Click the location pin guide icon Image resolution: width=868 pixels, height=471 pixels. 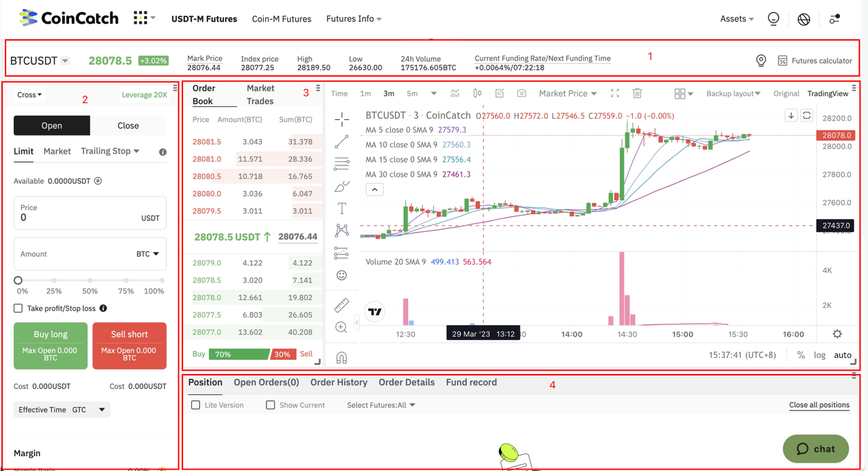pyautogui.click(x=761, y=60)
